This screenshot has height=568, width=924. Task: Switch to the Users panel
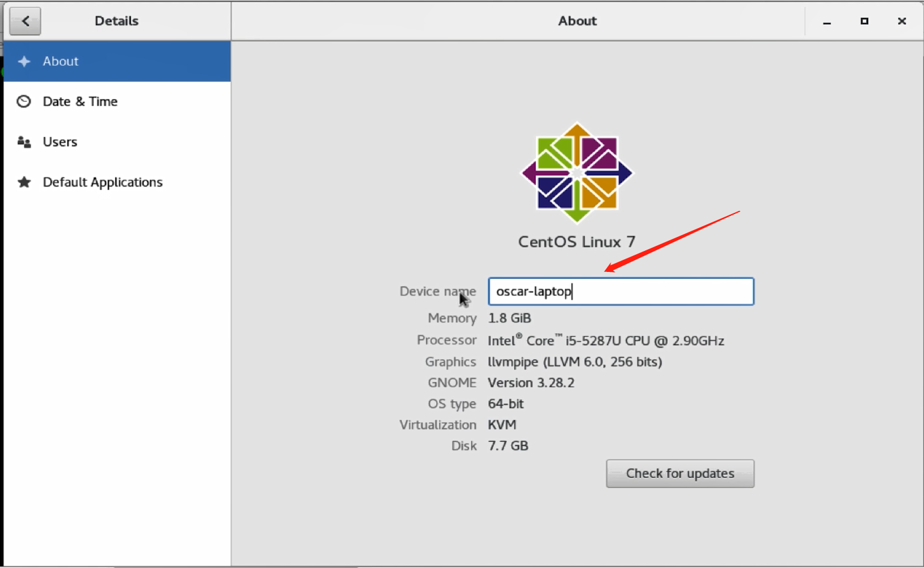(x=117, y=142)
